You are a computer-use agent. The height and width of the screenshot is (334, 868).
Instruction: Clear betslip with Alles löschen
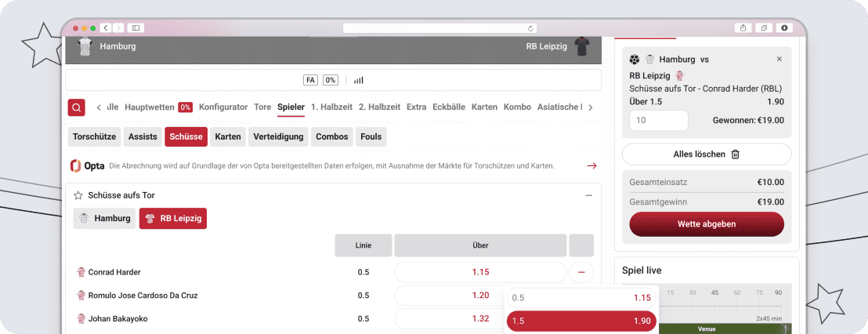pyautogui.click(x=707, y=154)
